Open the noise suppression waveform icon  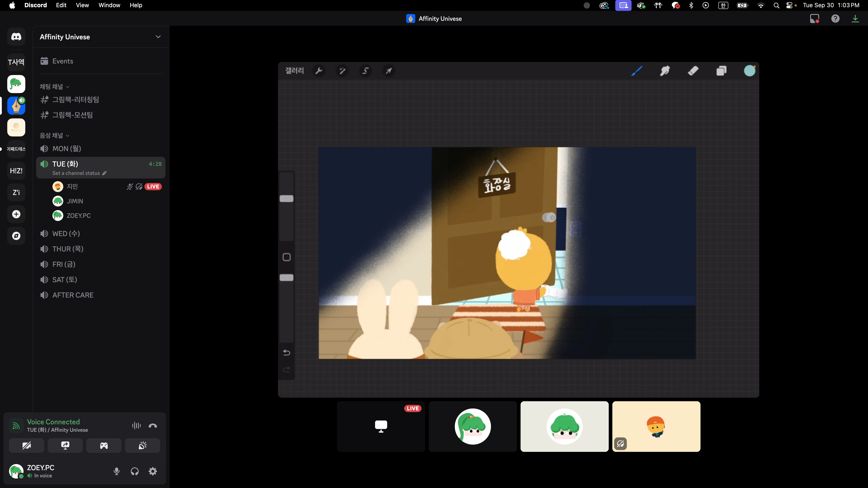point(137,426)
